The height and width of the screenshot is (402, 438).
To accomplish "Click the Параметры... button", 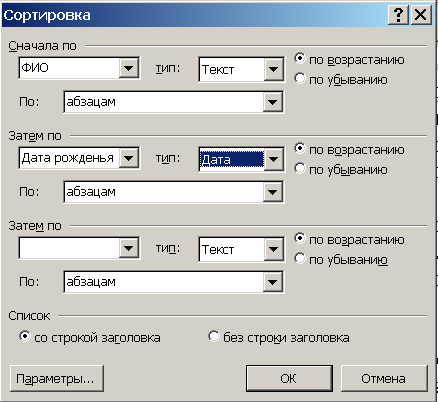I will click(57, 378).
